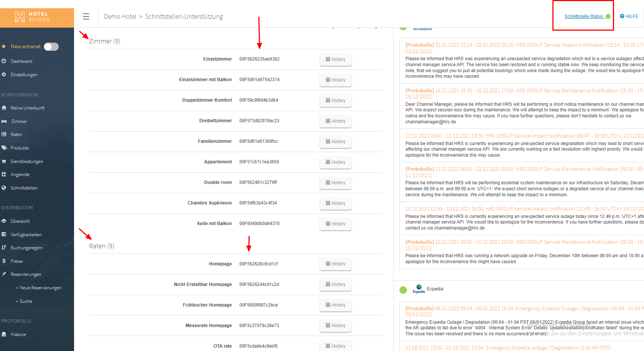
Task: Select Zimmer in the sidebar
Action: 19,121
